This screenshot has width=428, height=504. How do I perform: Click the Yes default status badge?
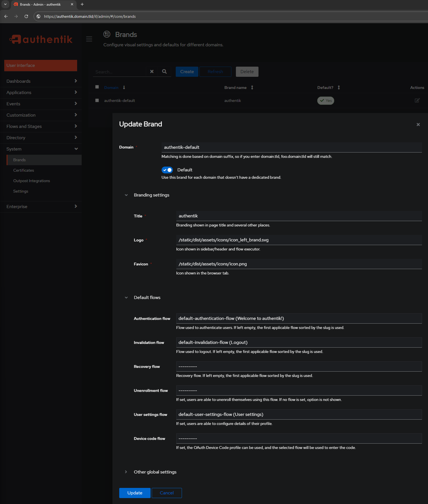tap(325, 101)
